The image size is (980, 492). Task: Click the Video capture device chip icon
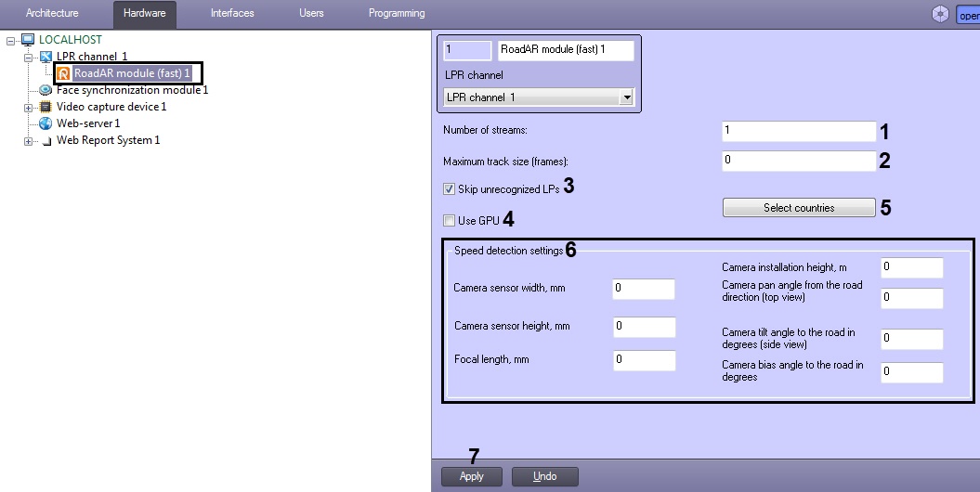45,107
